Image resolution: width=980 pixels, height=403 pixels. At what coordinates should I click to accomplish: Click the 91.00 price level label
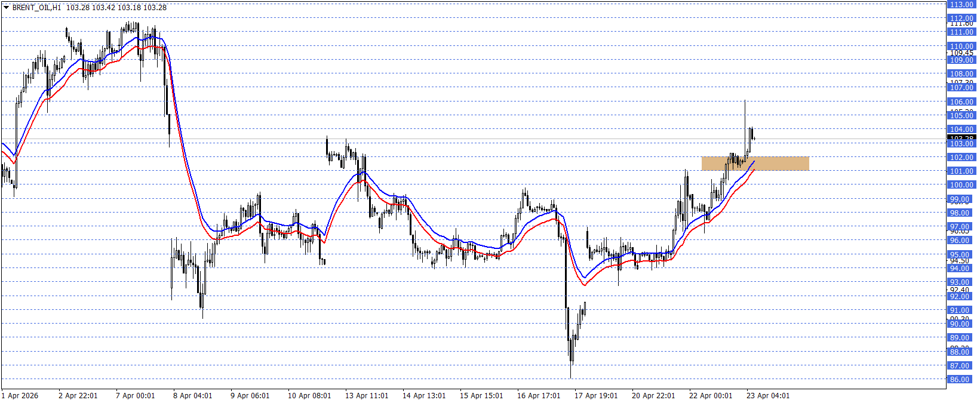(960, 310)
